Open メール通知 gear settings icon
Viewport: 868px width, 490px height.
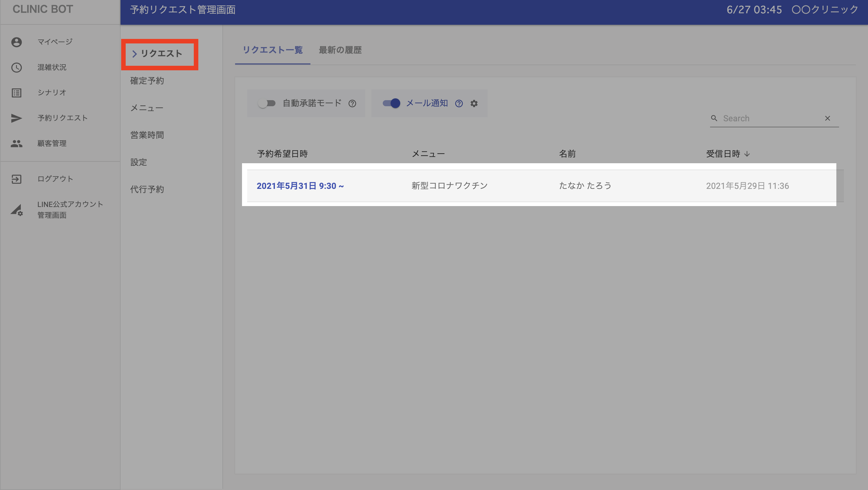tap(474, 103)
